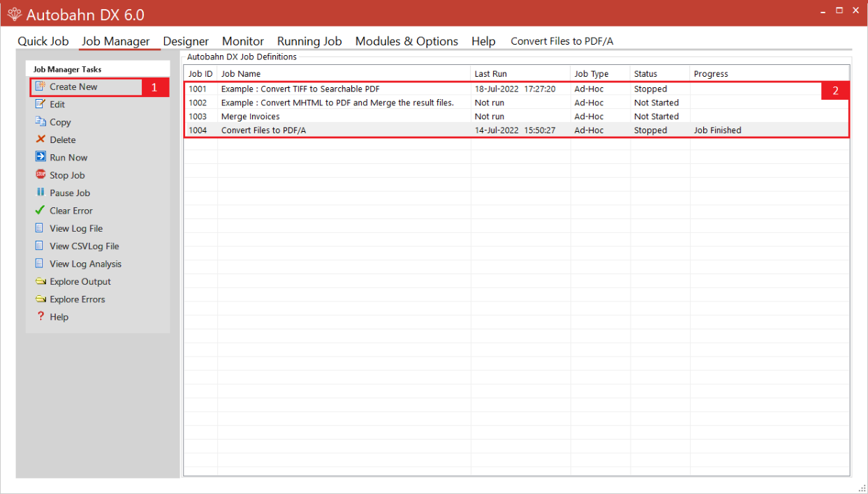868x494 pixels.
Task: Click the red X Delete icon
Action: pos(41,140)
